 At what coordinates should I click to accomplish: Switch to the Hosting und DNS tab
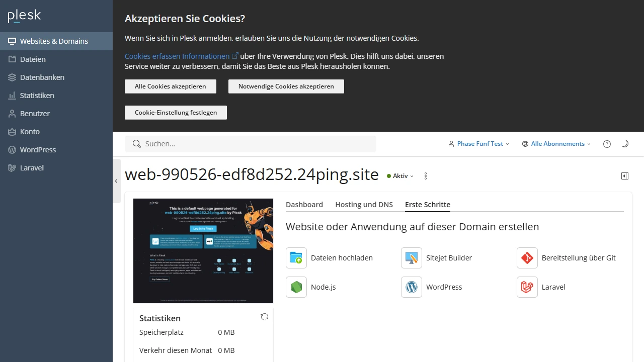364,205
